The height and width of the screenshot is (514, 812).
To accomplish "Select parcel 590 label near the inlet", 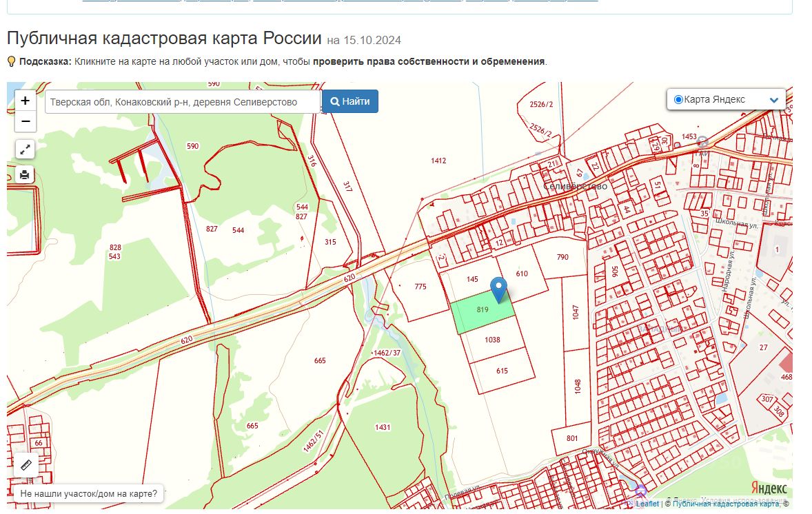I will point(192,147).
